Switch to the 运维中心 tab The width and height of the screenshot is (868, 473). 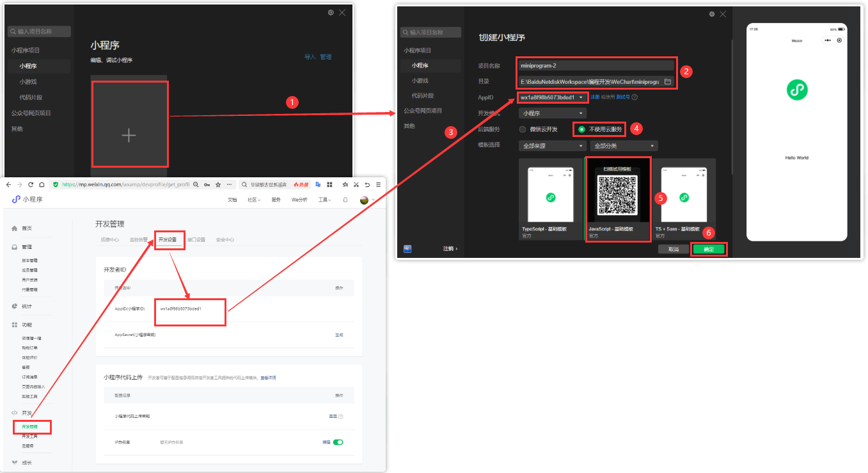tap(110, 240)
